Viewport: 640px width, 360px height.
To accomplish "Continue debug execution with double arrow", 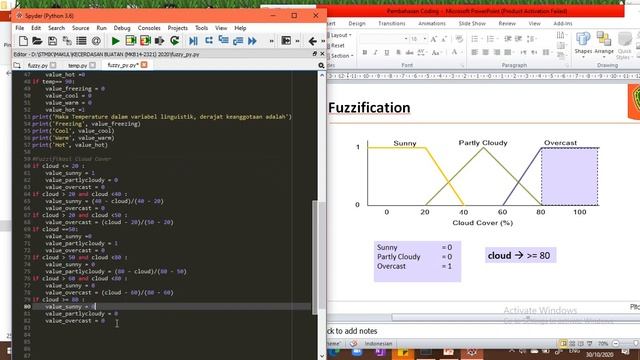I will click(x=252, y=40).
